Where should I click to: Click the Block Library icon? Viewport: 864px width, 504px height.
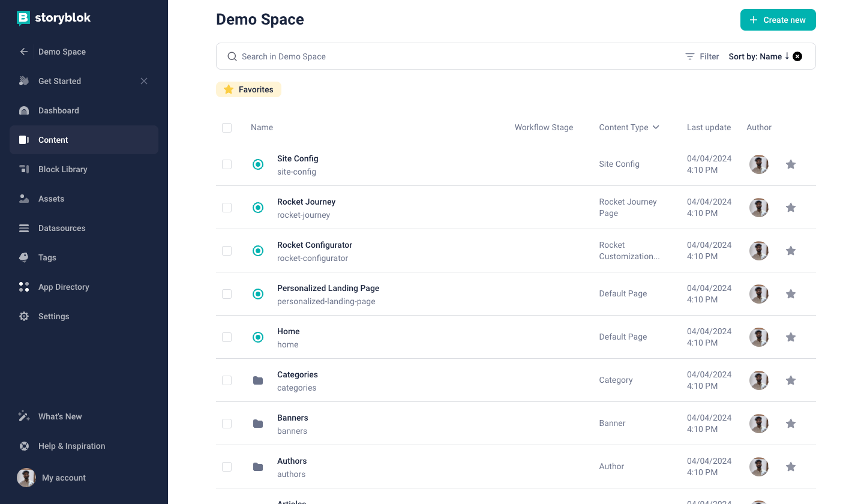(24, 169)
